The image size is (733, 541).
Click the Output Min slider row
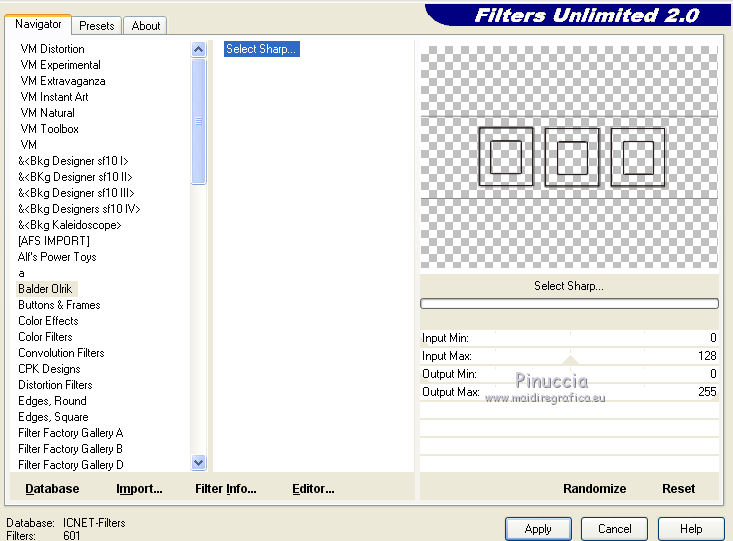click(569, 374)
